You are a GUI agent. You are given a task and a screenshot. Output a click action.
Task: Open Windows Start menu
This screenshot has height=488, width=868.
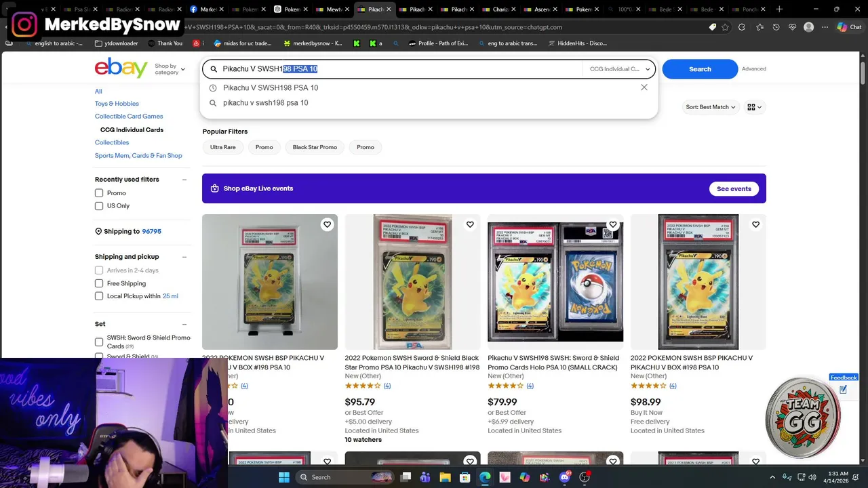click(283, 477)
